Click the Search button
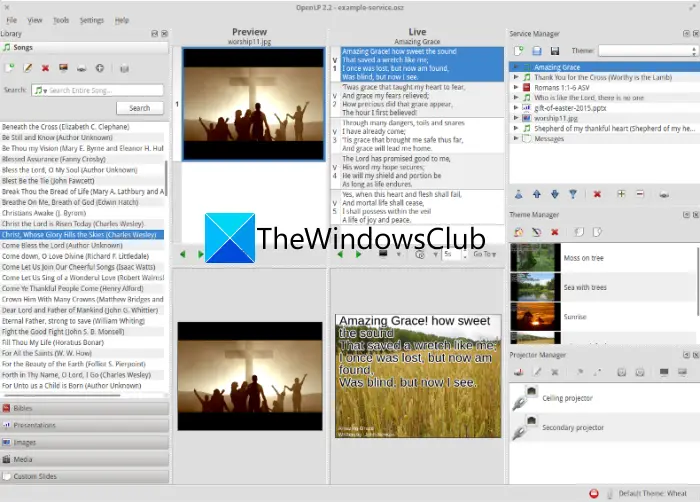This screenshot has width=700, height=502. click(x=140, y=108)
